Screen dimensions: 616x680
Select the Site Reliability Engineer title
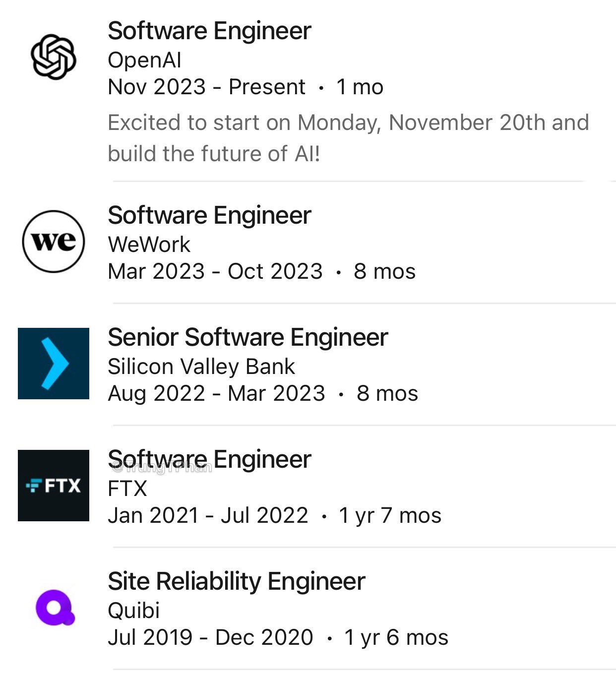click(x=236, y=581)
